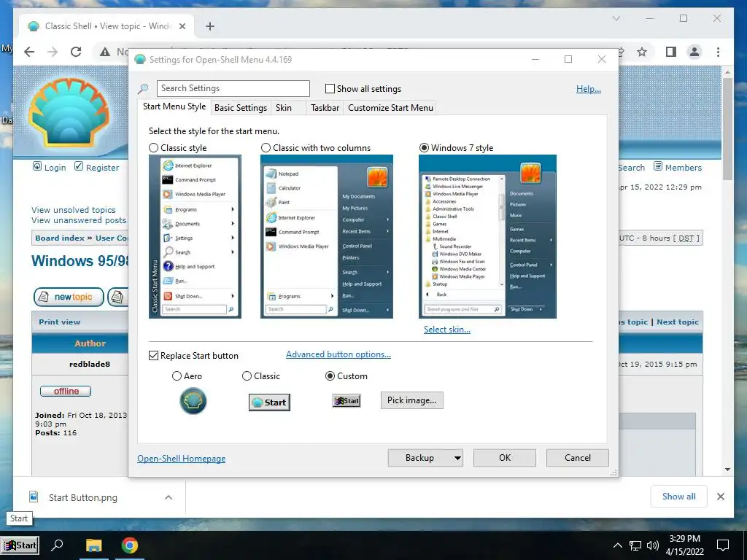Select the Windows 7 style radio button

424,147
